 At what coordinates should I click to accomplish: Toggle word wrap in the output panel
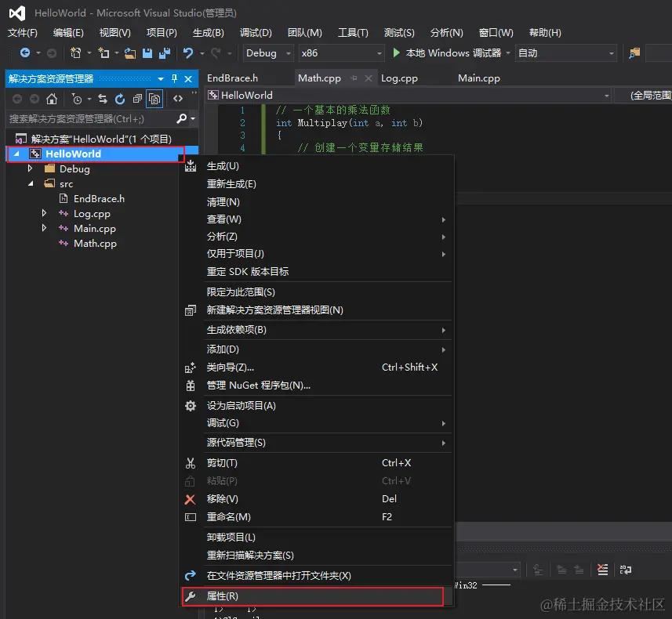[626, 570]
